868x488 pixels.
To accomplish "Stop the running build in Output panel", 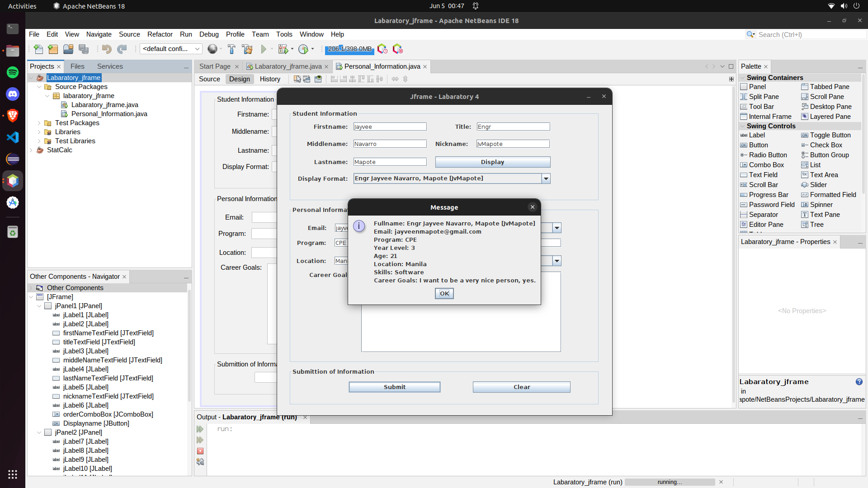I will [200, 451].
